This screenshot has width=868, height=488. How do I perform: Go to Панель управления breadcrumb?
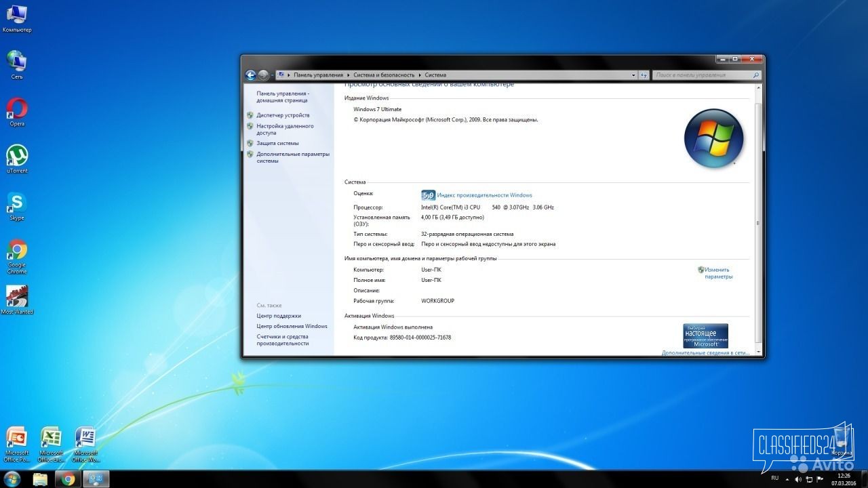pyautogui.click(x=318, y=75)
